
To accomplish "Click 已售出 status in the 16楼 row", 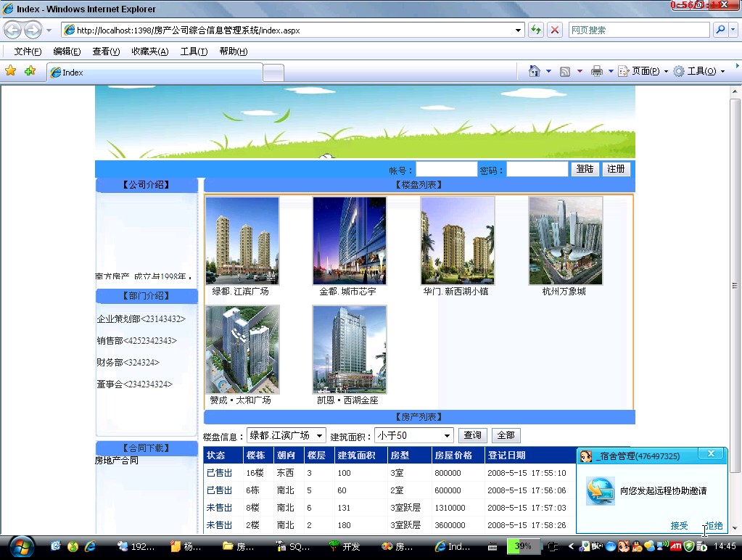I will tap(219, 473).
